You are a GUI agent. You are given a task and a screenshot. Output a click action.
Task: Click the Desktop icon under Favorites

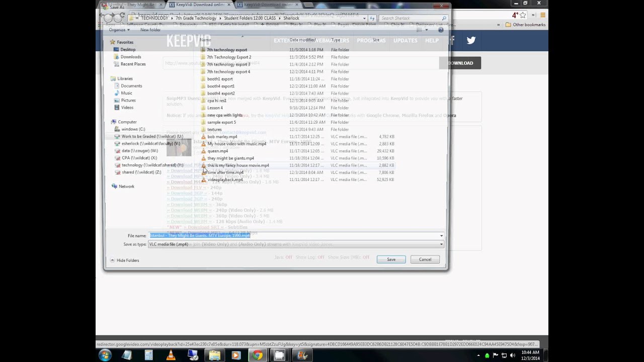coord(117,50)
